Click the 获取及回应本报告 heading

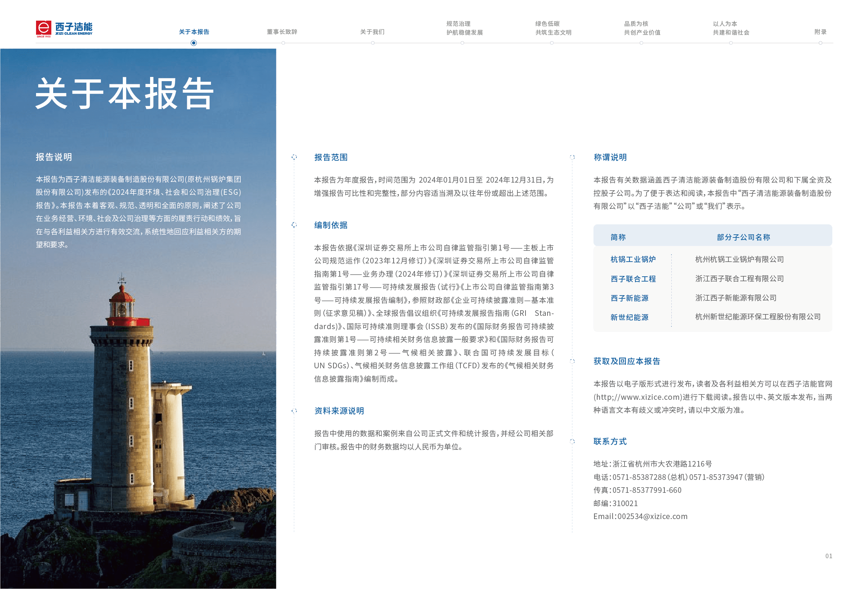tap(627, 361)
